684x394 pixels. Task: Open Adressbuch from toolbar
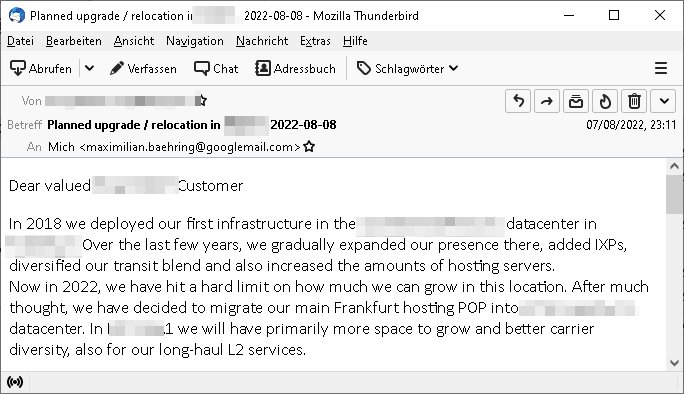point(295,69)
